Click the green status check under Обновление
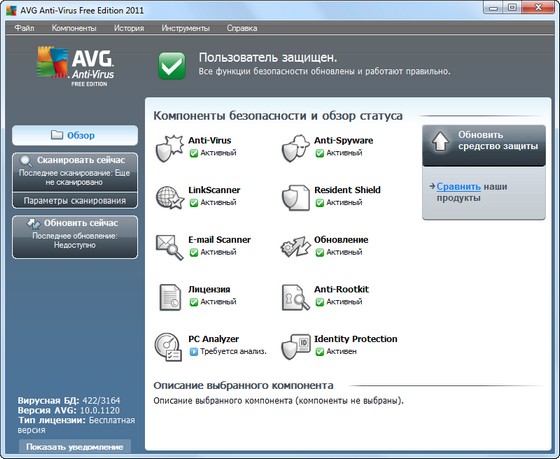Viewport: 560px width, 459px height. click(320, 253)
